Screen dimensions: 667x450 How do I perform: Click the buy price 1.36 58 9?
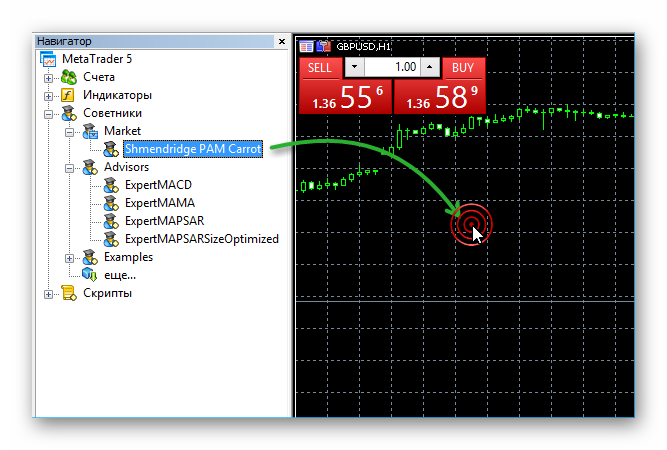pos(440,97)
